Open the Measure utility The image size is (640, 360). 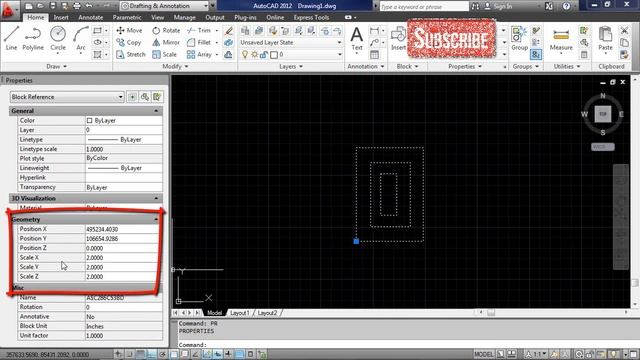(x=561, y=40)
